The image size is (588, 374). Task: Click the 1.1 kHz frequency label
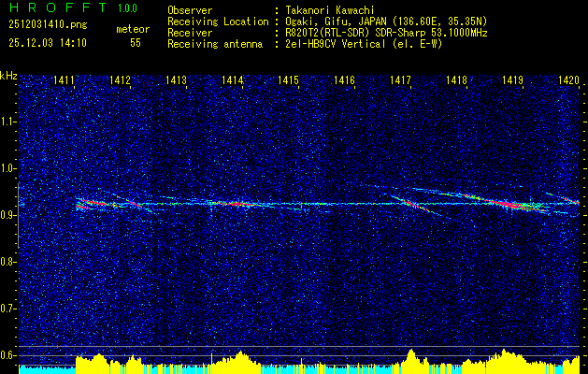point(7,122)
